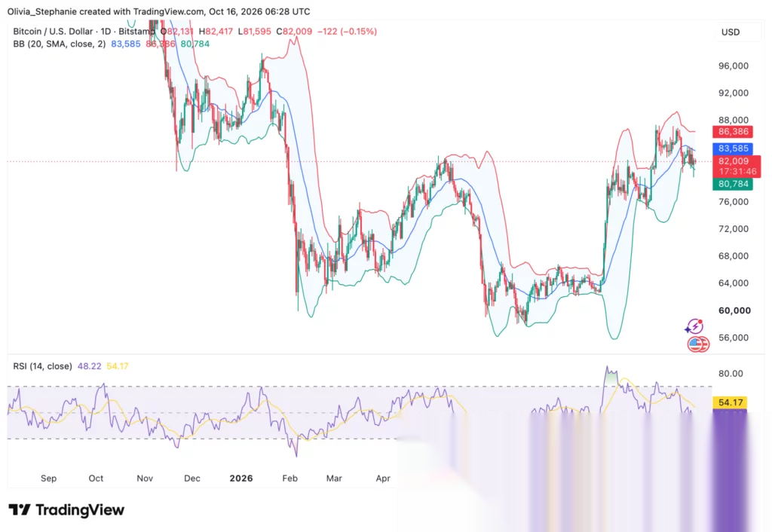Image resolution: width=772 pixels, height=532 pixels.
Task: Click the 68,000 price axis label
Action: click(x=733, y=256)
